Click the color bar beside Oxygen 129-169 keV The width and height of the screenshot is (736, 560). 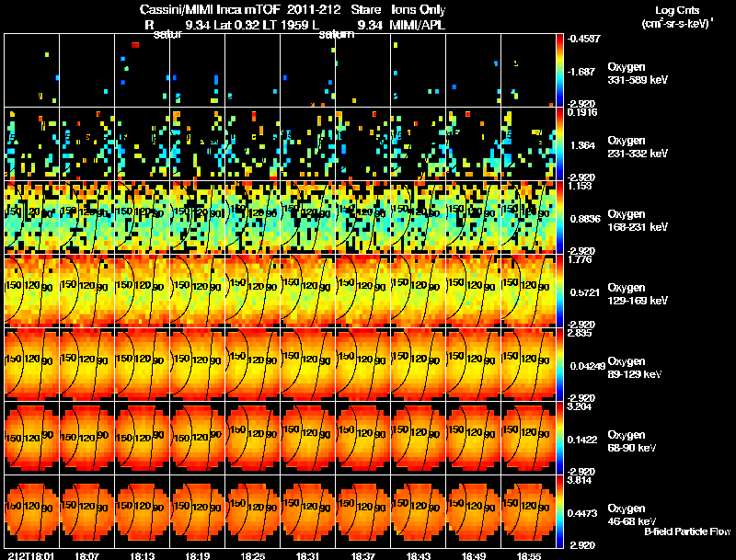(x=559, y=291)
